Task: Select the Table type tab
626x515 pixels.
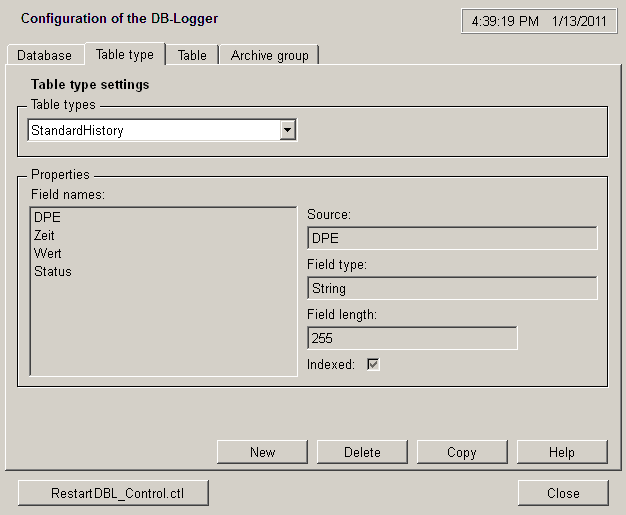Action: pos(124,54)
